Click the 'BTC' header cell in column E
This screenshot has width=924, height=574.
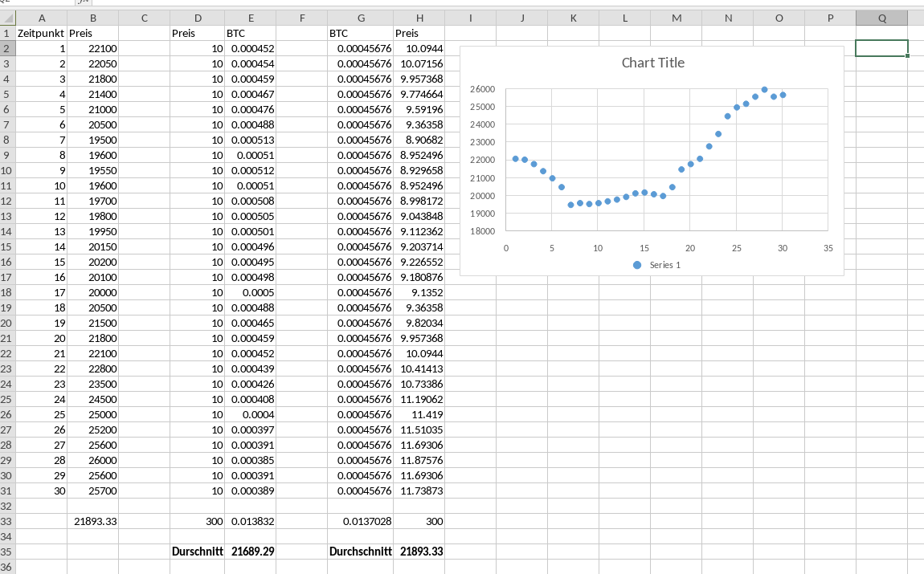coord(251,33)
